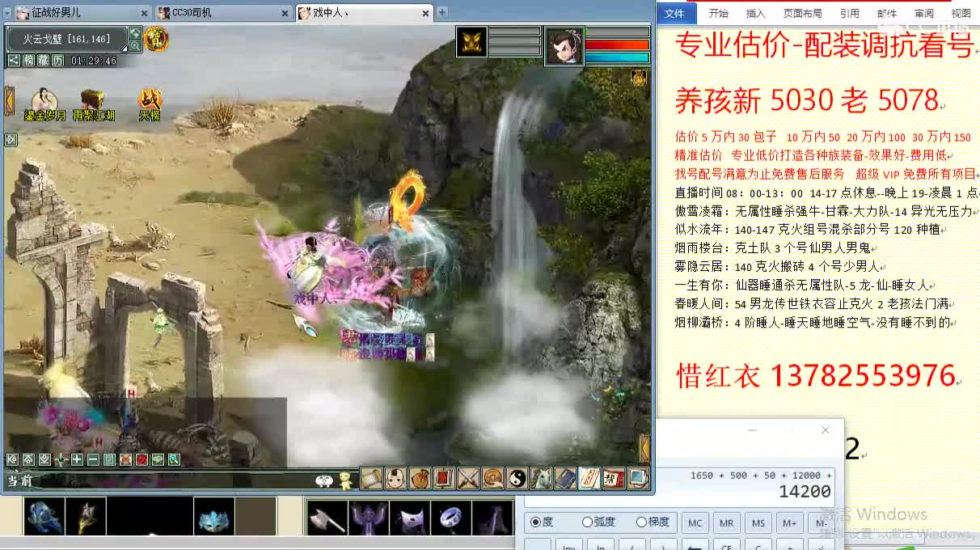The image size is (980, 550).
Task: Open the 开始 ribbon tab
Action: [718, 14]
